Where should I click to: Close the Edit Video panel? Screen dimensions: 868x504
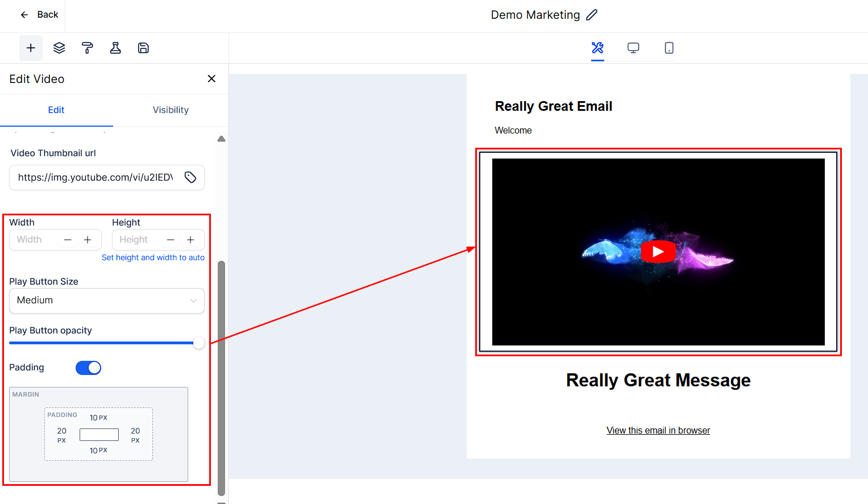[x=211, y=79]
